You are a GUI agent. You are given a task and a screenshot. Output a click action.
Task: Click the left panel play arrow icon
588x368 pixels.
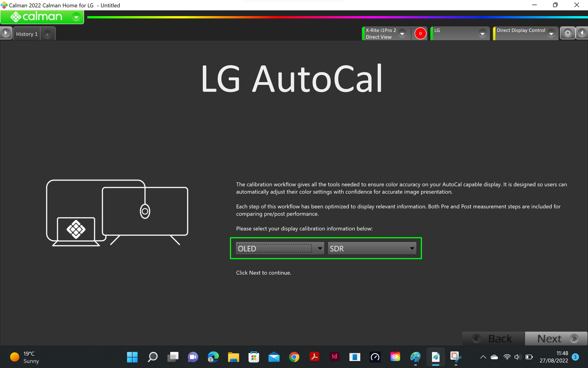coord(6,33)
